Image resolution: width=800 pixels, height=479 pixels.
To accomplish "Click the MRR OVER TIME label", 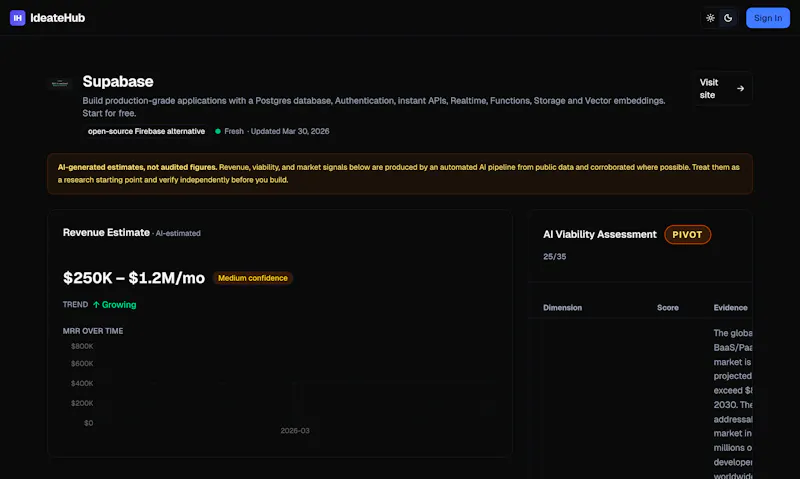I will point(93,331).
